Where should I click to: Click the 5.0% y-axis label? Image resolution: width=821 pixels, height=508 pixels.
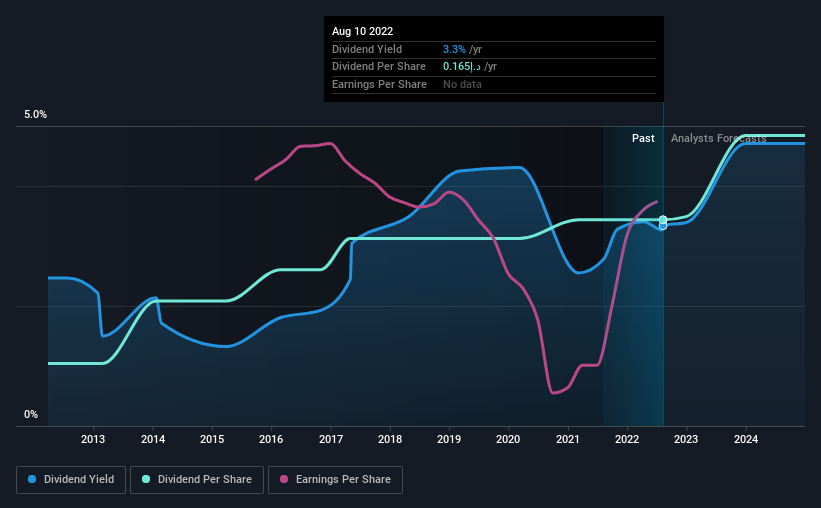tap(35, 114)
